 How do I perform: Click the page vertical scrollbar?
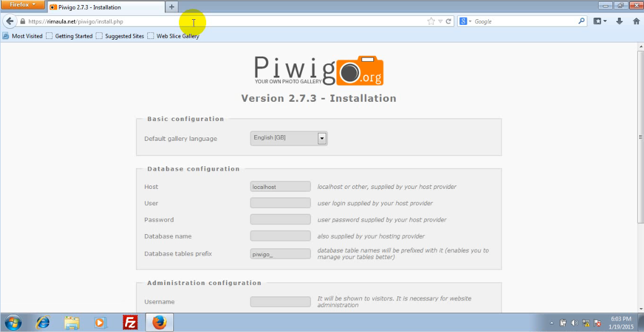(x=640, y=137)
